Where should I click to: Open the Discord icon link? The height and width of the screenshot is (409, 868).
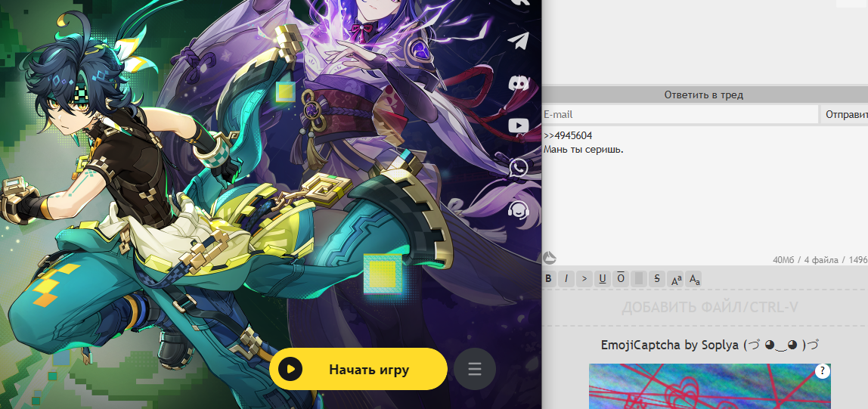[518, 83]
